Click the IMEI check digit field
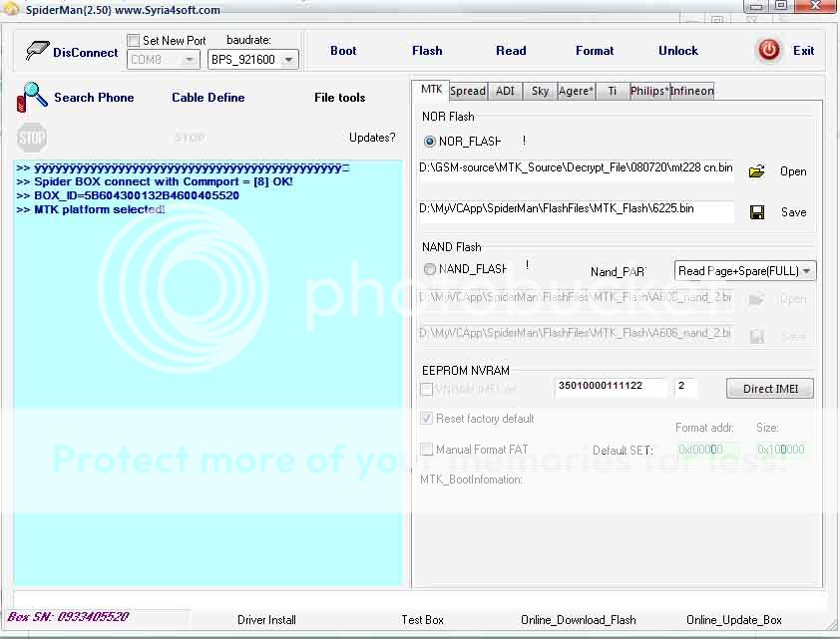The image size is (840, 639). click(x=685, y=388)
